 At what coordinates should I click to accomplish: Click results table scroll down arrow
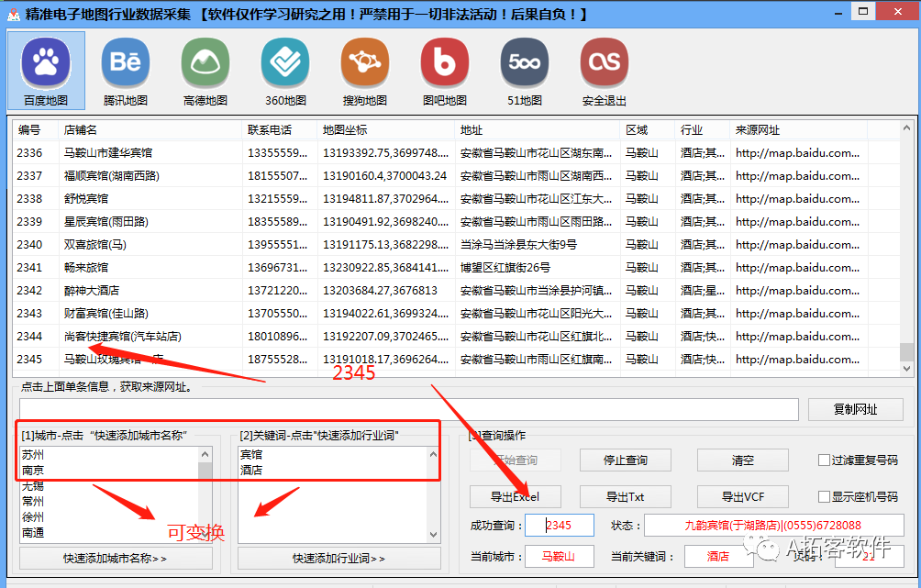point(906,369)
